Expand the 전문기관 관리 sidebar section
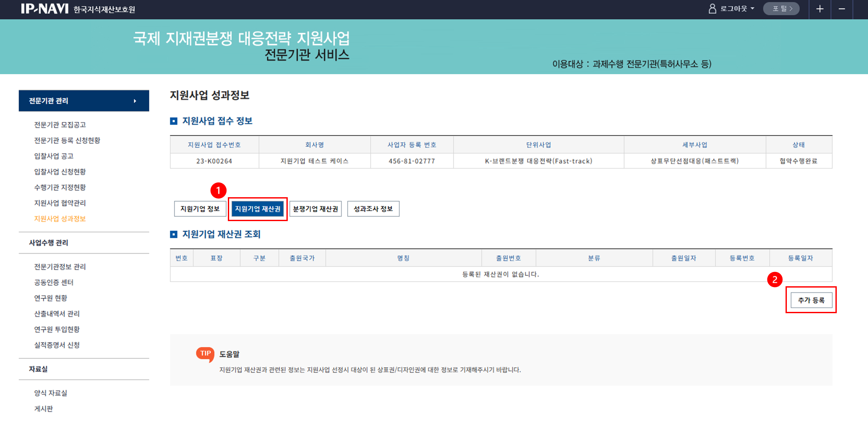Viewport: 868px width, 427px height. [x=84, y=101]
